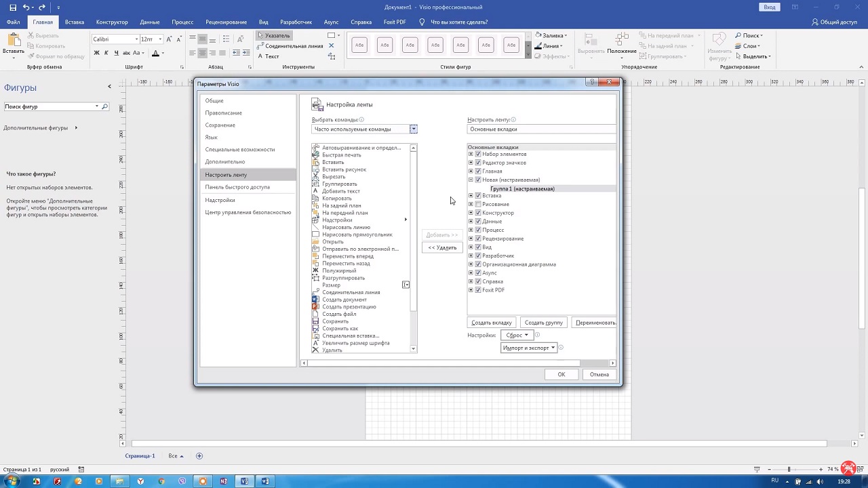Click the Поиск фигур search field
Image resolution: width=868 pixels, height=488 pixels.
pos(49,106)
